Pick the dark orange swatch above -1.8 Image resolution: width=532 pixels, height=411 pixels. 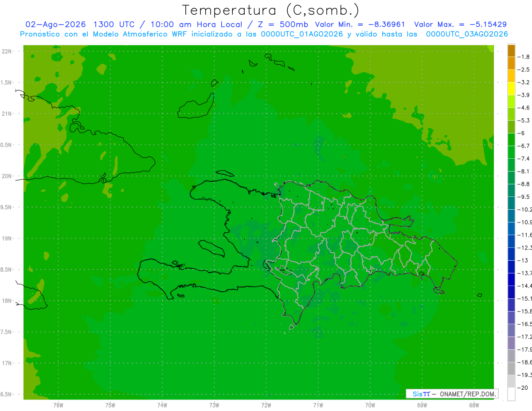pyautogui.click(x=511, y=51)
